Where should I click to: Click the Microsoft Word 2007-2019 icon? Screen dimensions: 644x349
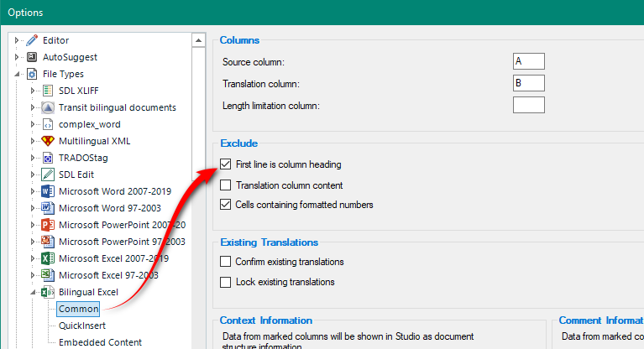(48, 191)
